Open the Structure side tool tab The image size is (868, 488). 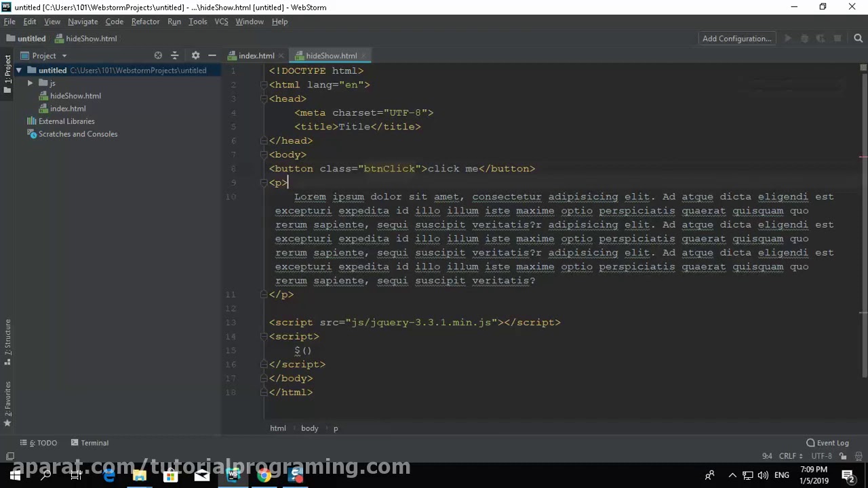point(7,343)
